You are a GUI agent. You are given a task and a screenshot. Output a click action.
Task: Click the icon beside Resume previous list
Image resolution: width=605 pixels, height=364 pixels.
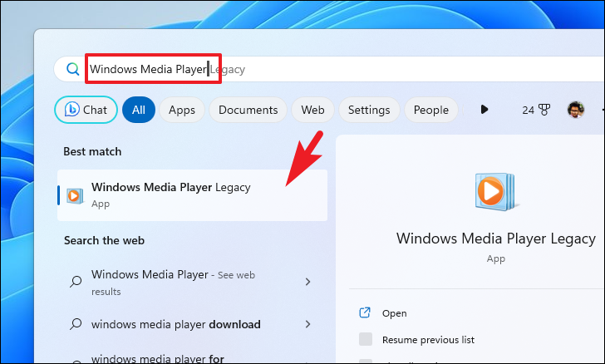point(366,339)
